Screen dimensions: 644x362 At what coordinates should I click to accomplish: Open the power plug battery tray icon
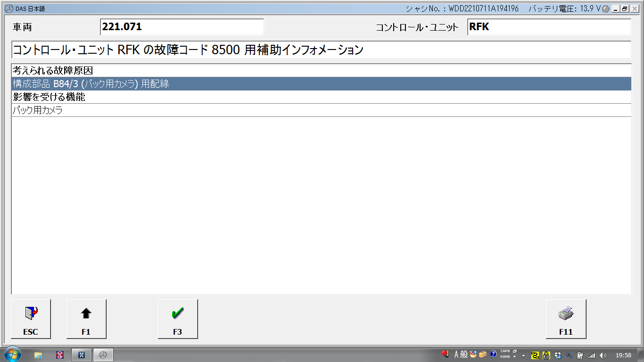(580, 355)
